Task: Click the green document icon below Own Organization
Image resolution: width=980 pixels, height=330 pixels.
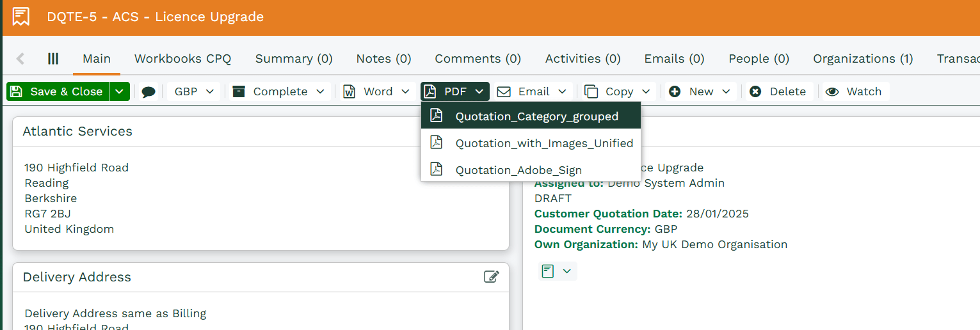Action: (x=548, y=271)
